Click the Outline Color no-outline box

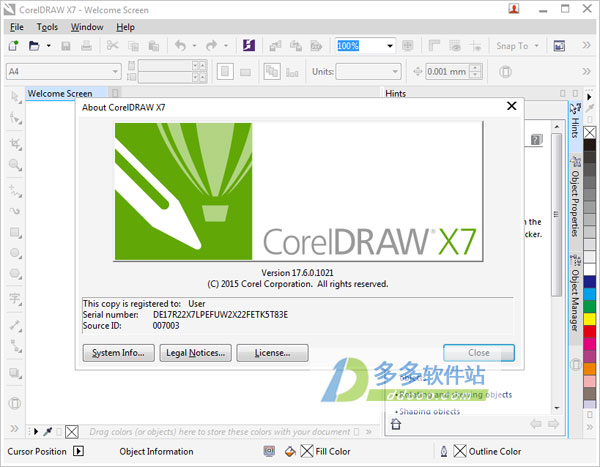pos(460,451)
